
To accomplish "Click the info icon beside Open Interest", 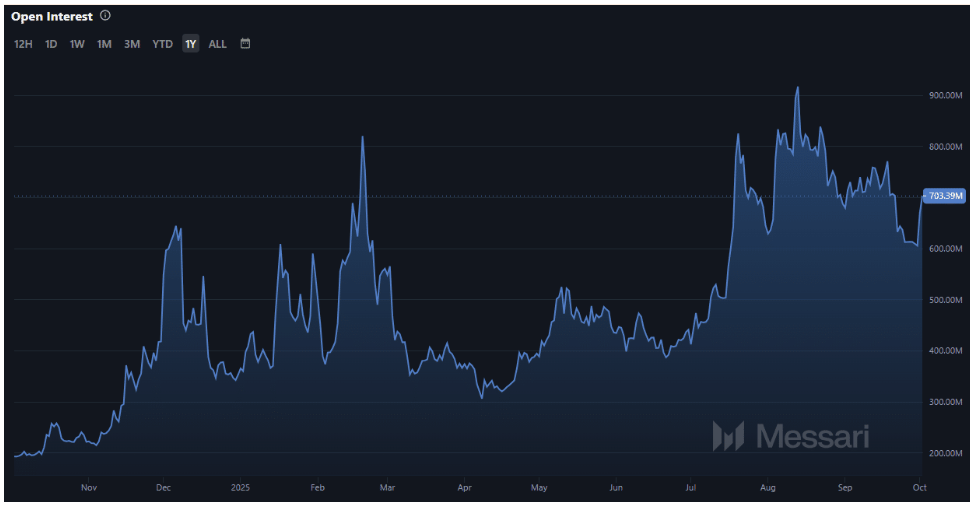I will pyautogui.click(x=106, y=16).
